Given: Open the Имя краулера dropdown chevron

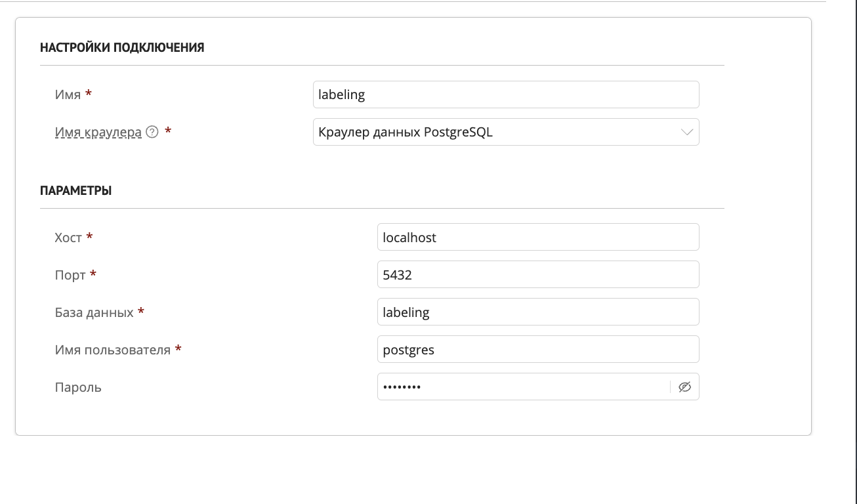Looking at the screenshot, I should click(687, 132).
